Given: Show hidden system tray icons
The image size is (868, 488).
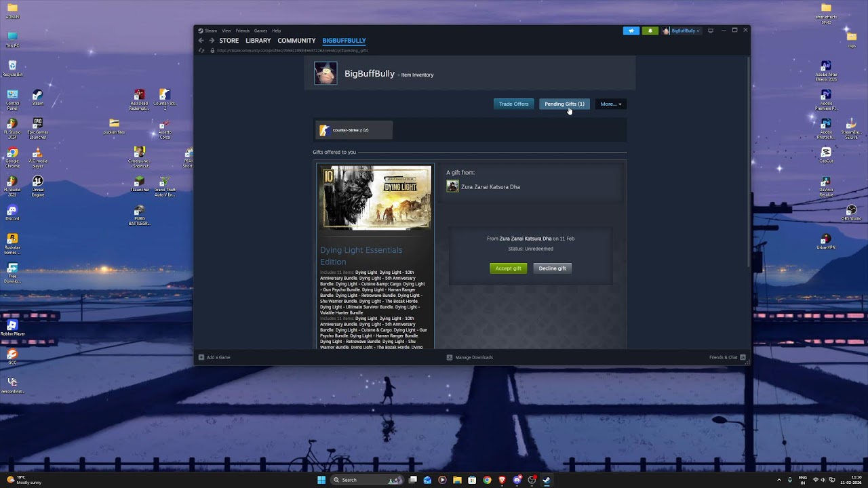Looking at the screenshot, I should pos(779,480).
